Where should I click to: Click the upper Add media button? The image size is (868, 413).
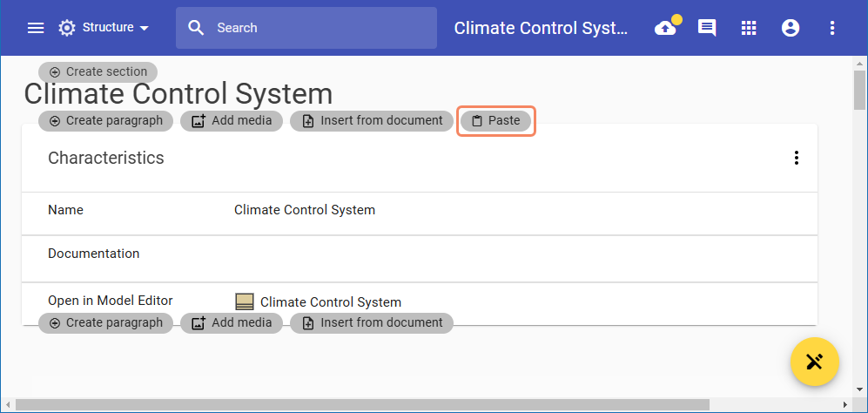click(232, 121)
